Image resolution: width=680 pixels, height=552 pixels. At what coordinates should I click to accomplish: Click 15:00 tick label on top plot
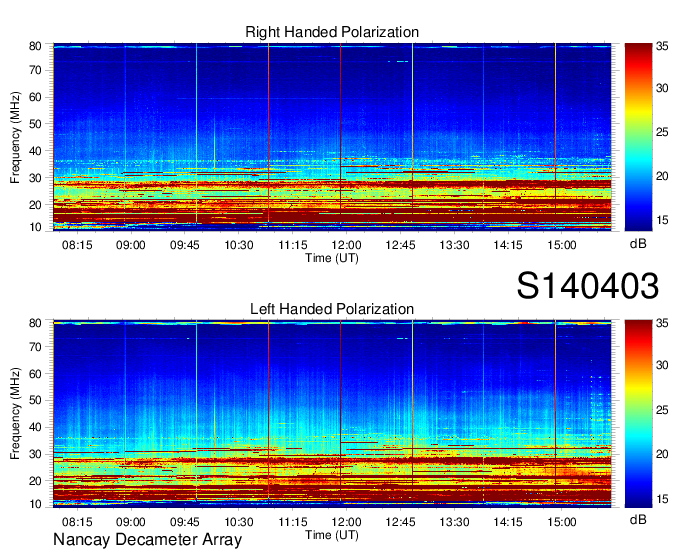coord(562,245)
